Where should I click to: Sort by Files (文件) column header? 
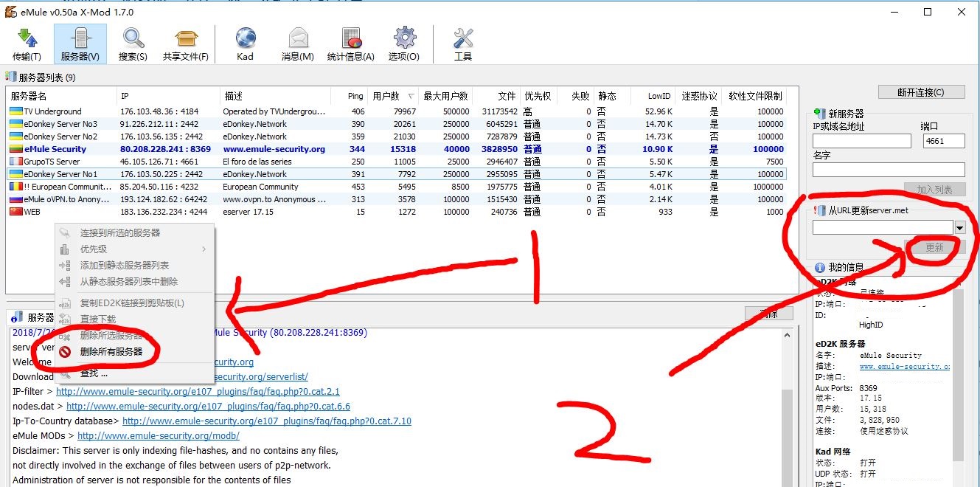[496, 96]
